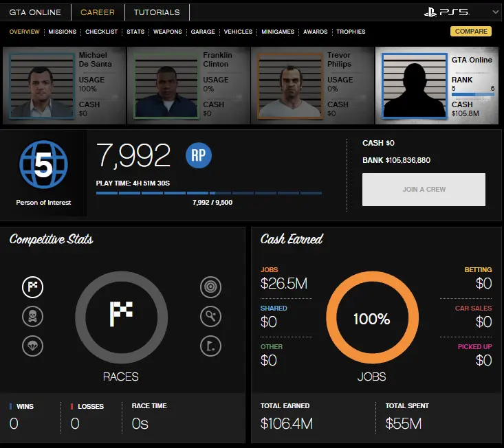
Task: Select Michael De Santa character card
Action: pos(64,85)
